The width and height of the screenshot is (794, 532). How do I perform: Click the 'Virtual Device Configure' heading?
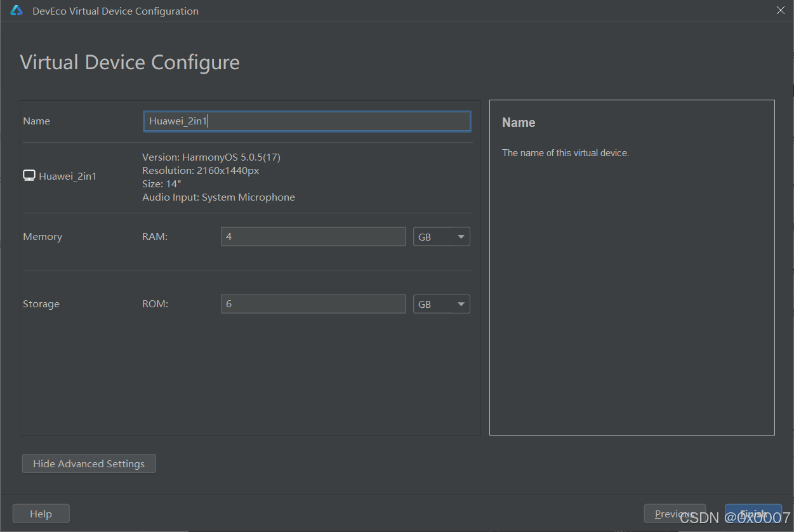click(130, 62)
